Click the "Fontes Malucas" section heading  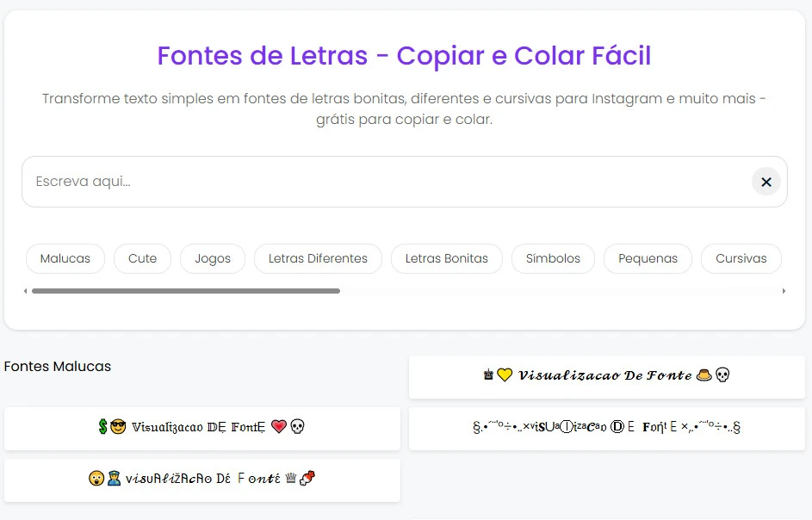tap(58, 366)
